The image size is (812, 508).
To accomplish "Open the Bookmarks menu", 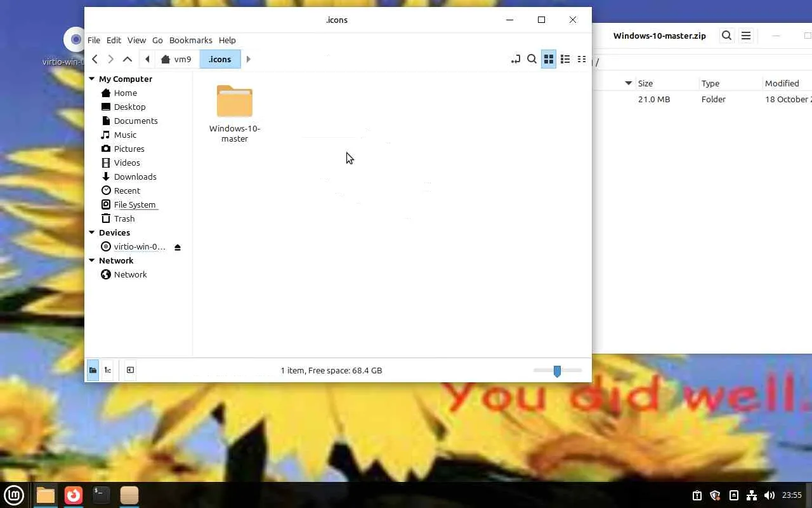I will 191,40.
